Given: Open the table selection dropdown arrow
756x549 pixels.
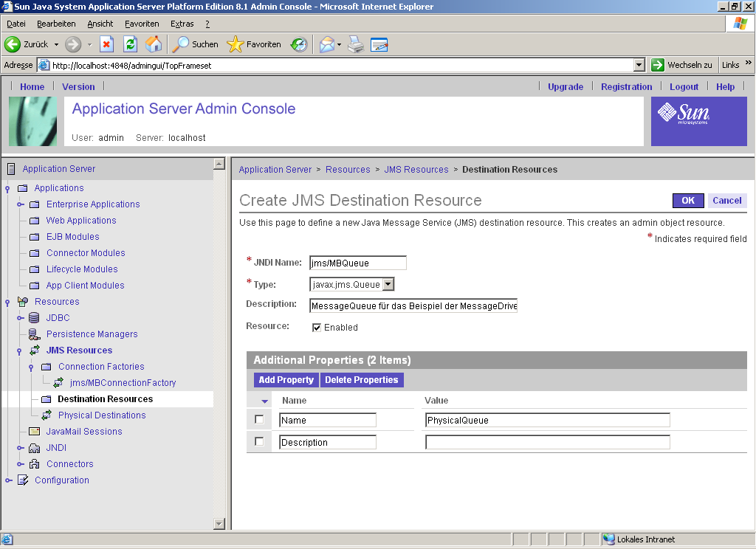Looking at the screenshot, I should (x=265, y=401).
